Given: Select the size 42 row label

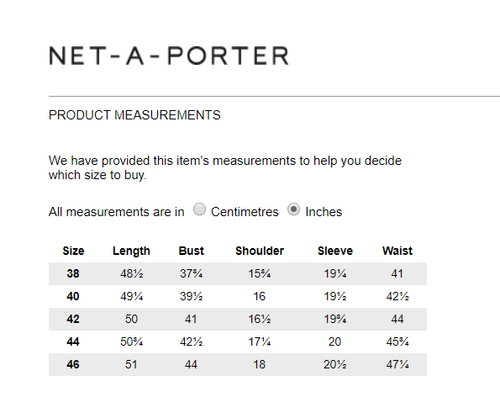Looking at the screenshot, I should coord(73,319).
